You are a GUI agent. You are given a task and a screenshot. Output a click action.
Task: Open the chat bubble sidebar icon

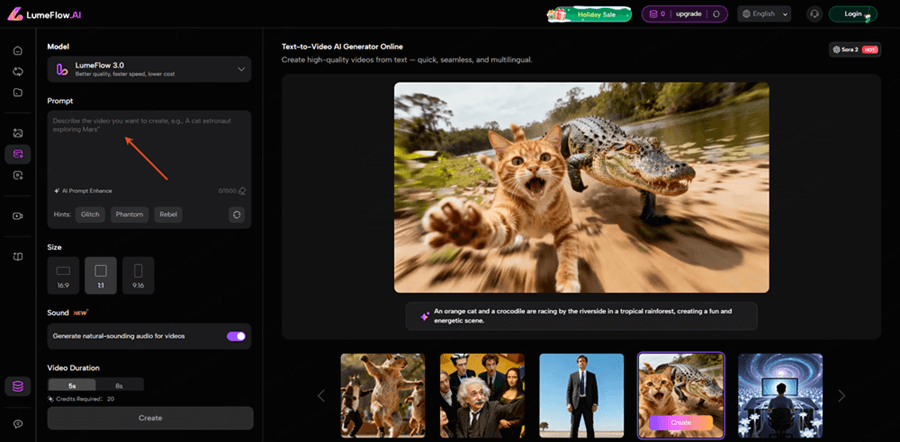tap(18, 424)
